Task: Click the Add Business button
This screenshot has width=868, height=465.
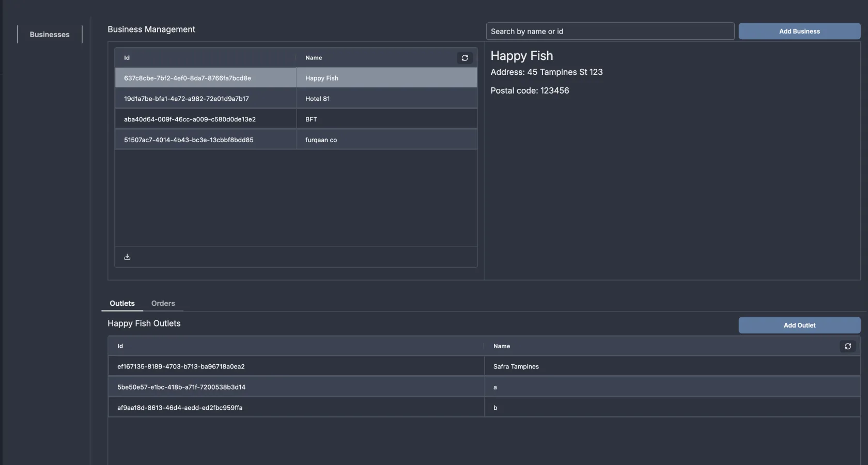Action: coord(799,32)
